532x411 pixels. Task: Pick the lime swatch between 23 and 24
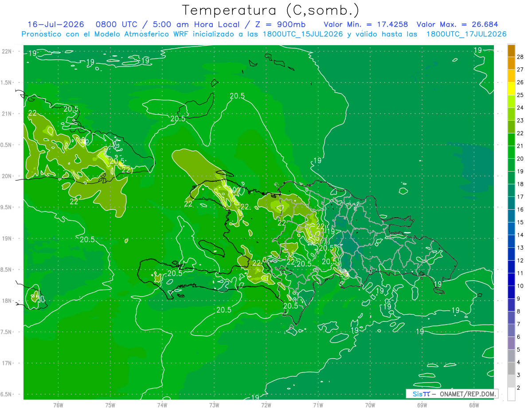click(511, 114)
